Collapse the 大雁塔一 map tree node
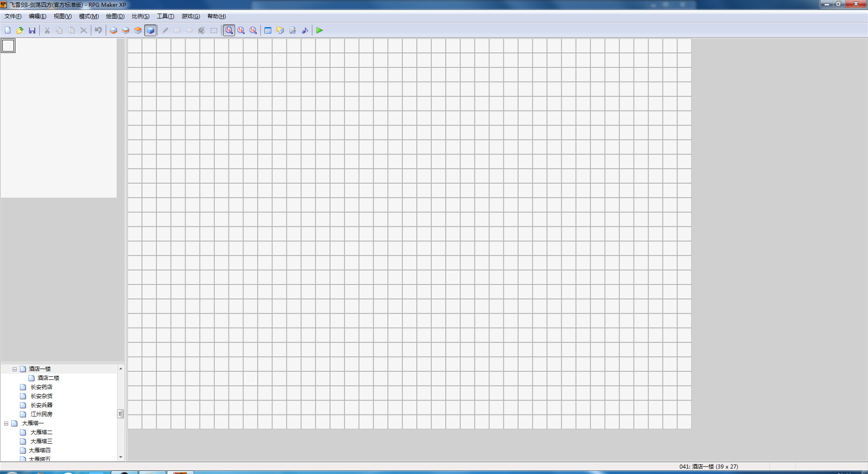The height and width of the screenshot is (474, 868). [6, 423]
